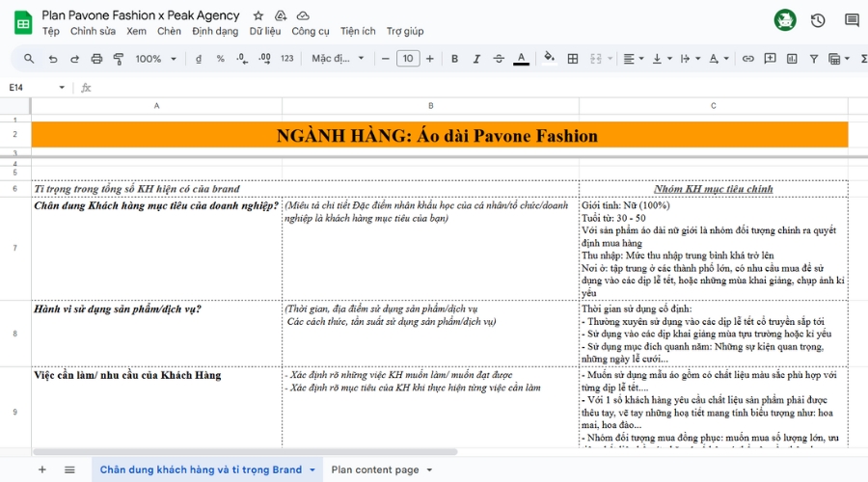Open the Chèn menu
The width and height of the screenshot is (868, 482).
click(169, 32)
